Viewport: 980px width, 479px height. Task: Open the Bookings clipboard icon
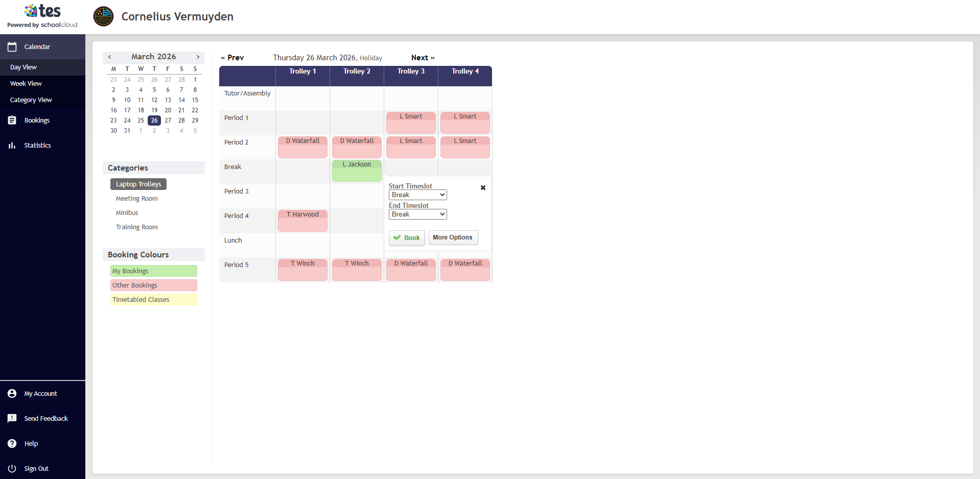click(12, 121)
